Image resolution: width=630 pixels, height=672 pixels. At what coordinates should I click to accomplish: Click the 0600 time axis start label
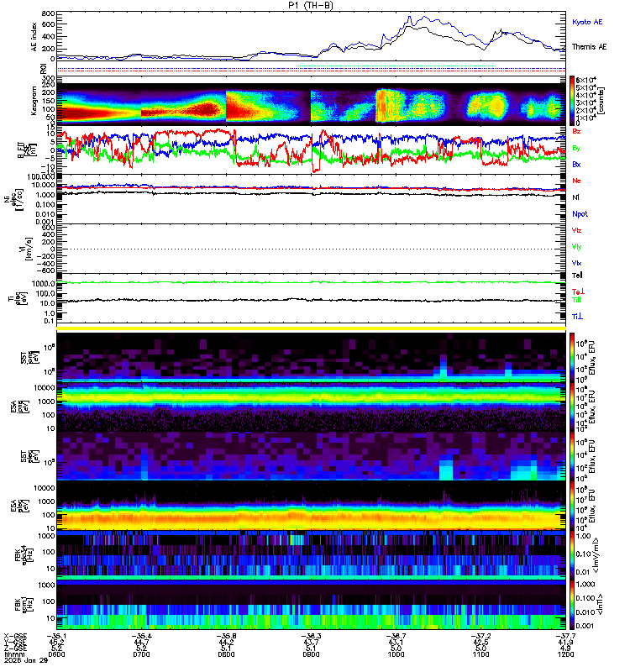point(56,654)
